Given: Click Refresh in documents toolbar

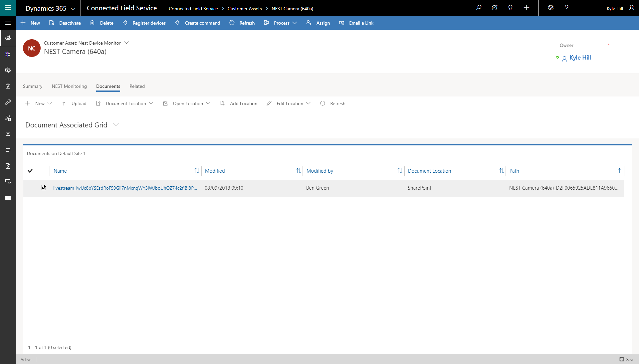Looking at the screenshot, I should pyautogui.click(x=333, y=103).
